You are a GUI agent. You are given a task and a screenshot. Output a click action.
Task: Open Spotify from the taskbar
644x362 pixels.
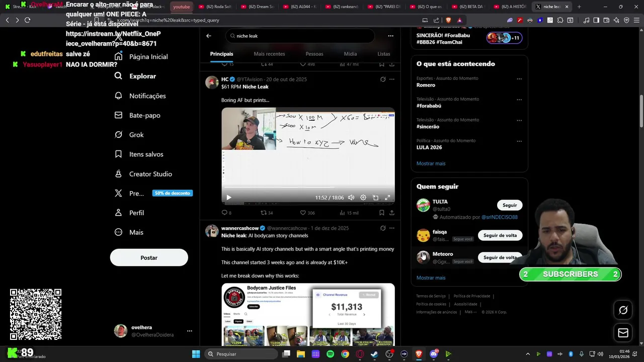330,354
